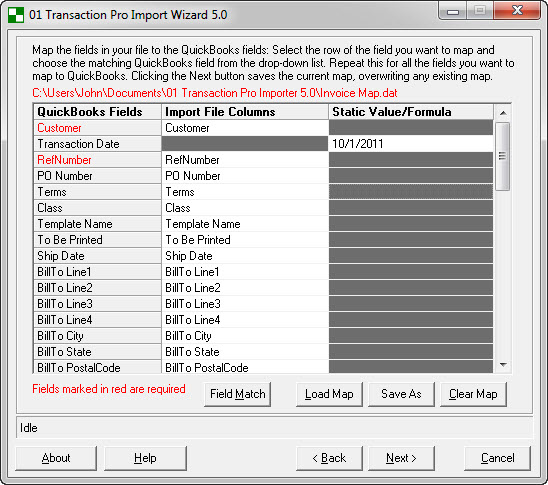Screen dimensions: 548x485
Task: Select the Terms import column cell
Action: [245, 192]
